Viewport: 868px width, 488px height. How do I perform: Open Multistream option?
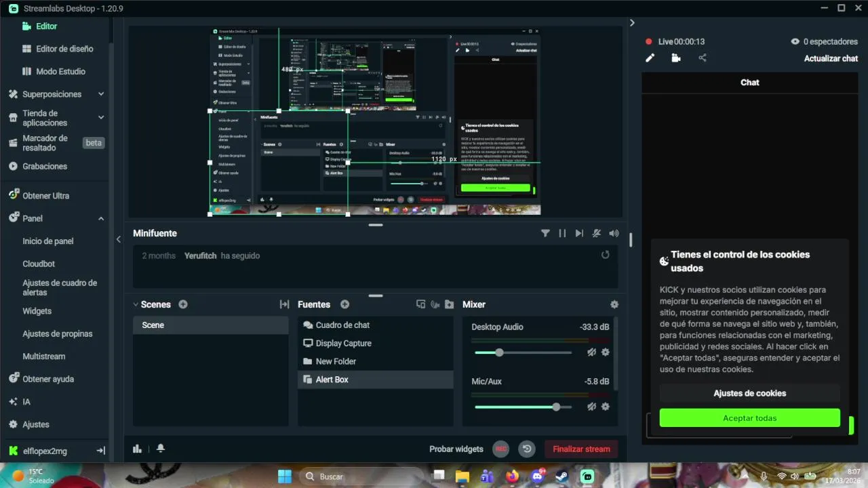(43, 357)
